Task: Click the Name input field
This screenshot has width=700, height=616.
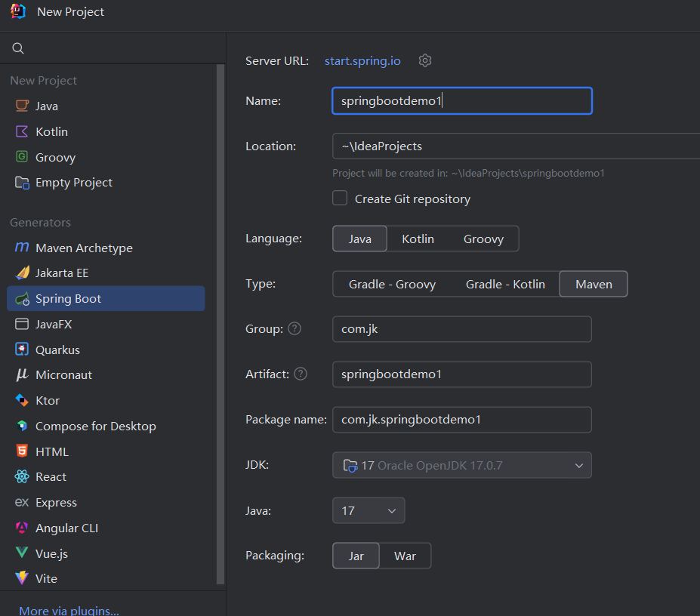Action: point(462,101)
